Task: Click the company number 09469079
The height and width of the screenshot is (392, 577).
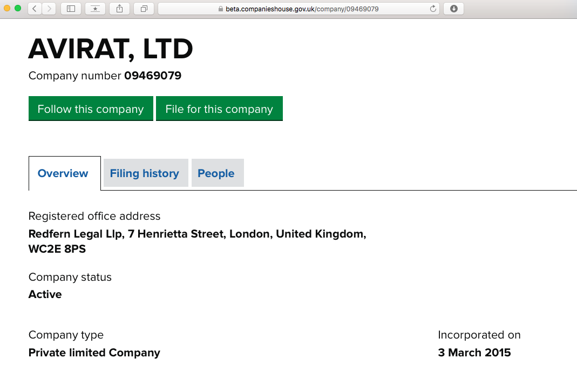Action: click(x=153, y=76)
